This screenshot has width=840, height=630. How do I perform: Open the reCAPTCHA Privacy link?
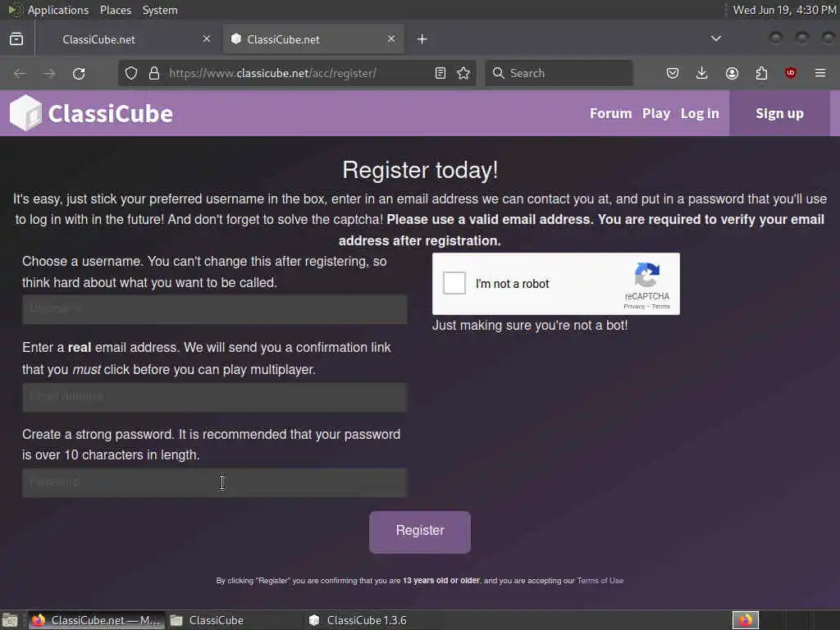coord(634,307)
